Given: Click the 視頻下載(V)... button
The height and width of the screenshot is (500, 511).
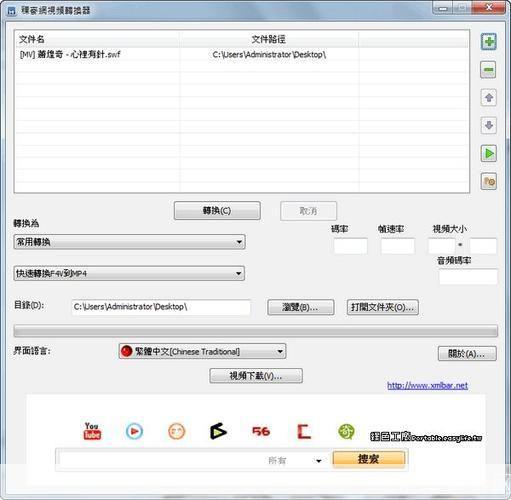Looking at the screenshot, I should point(256,376).
